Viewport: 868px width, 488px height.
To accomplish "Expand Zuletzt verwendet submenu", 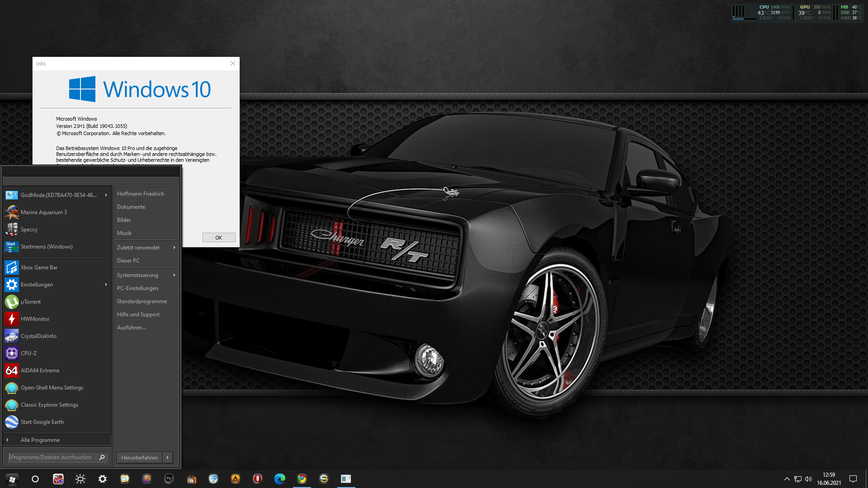I will (146, 248).
